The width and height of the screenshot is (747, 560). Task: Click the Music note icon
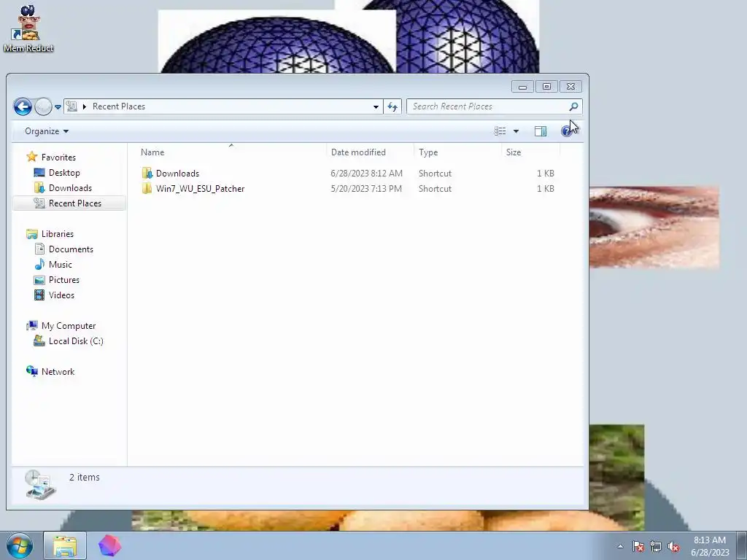pos(39,264)
